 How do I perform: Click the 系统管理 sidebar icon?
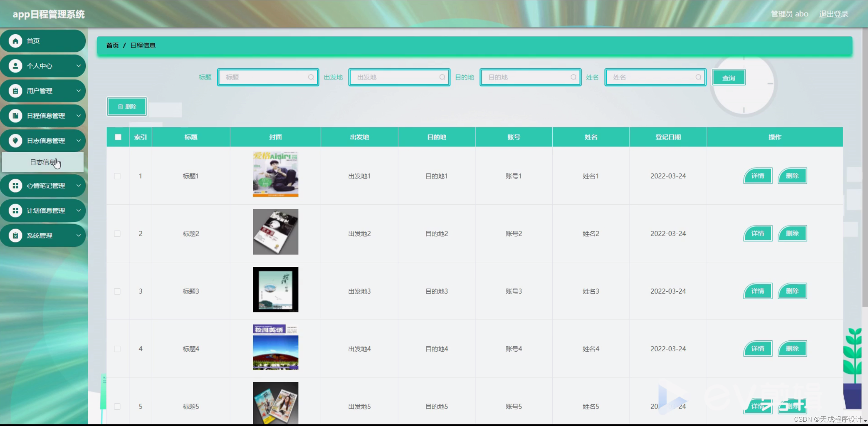coord(15,236)
